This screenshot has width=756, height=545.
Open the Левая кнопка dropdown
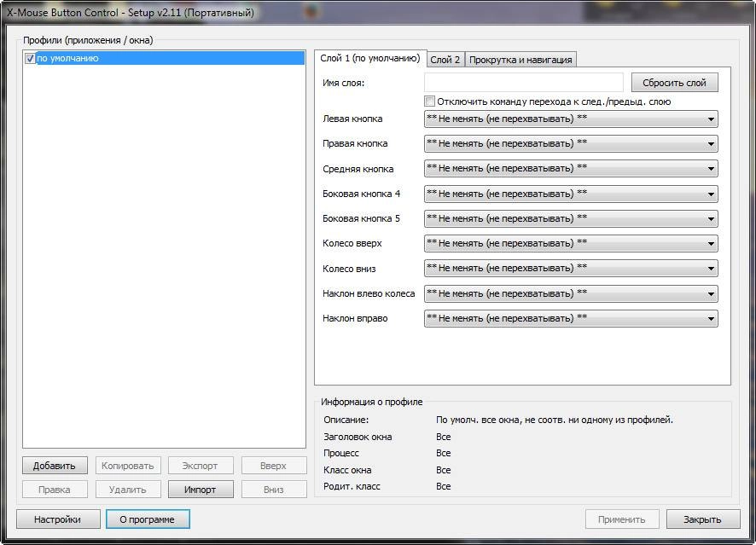[x=571, y=119]
